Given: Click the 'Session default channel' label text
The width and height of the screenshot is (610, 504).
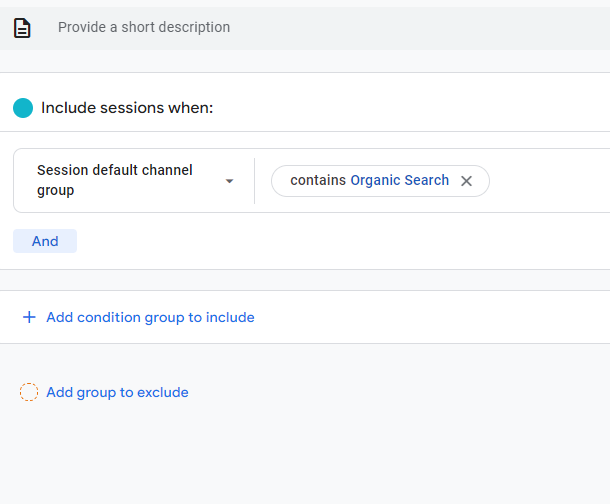Looking at the screenshot, I should coord(114,170).
